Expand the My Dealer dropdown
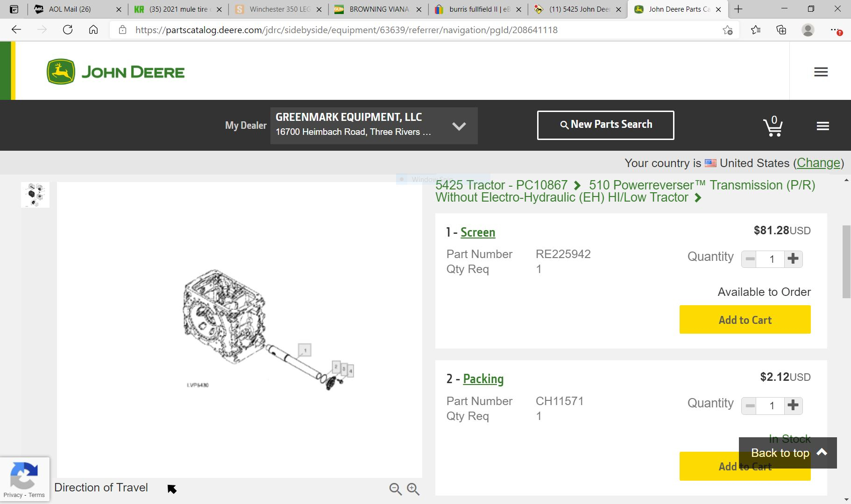The image size is (851, 504). click(x=459, y=126)
